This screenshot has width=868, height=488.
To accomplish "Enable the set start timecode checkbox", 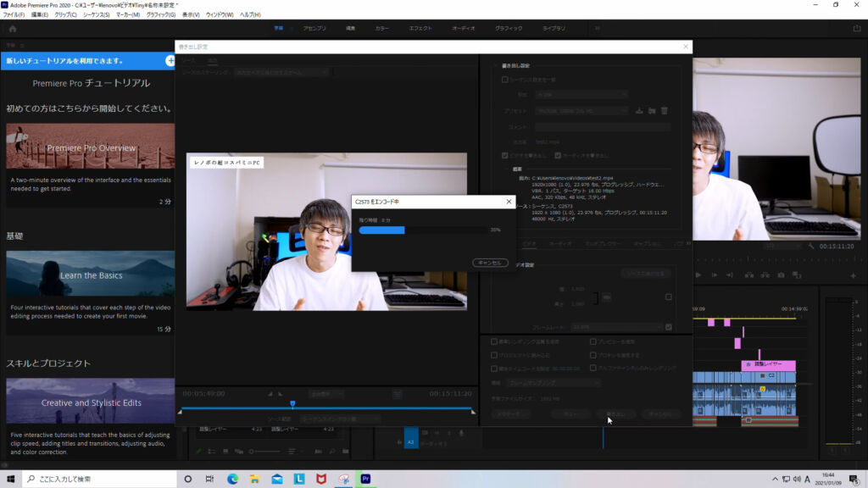I will pos(494,369).
